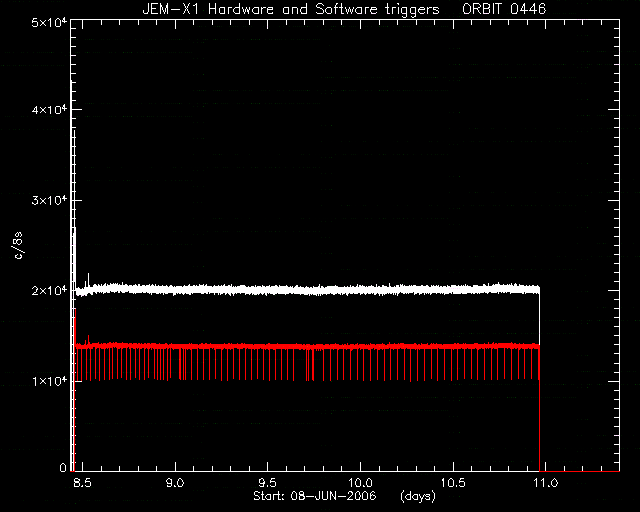640x512 pixels.
Task: Click the ORBIT 0446 label
Action: coord(504,9)
